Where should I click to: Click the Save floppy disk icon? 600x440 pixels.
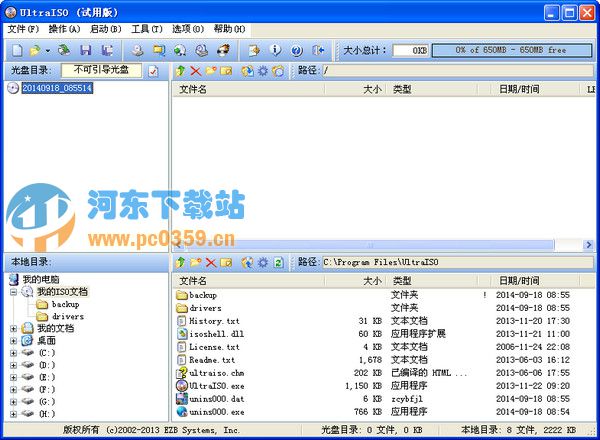(x=86, y=50)
